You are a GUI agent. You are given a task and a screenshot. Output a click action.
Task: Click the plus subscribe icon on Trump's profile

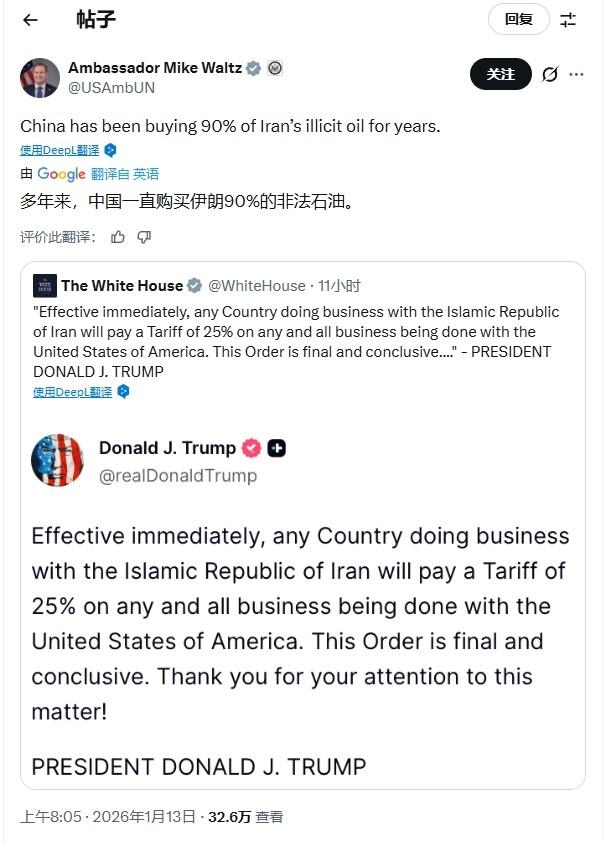277,448
